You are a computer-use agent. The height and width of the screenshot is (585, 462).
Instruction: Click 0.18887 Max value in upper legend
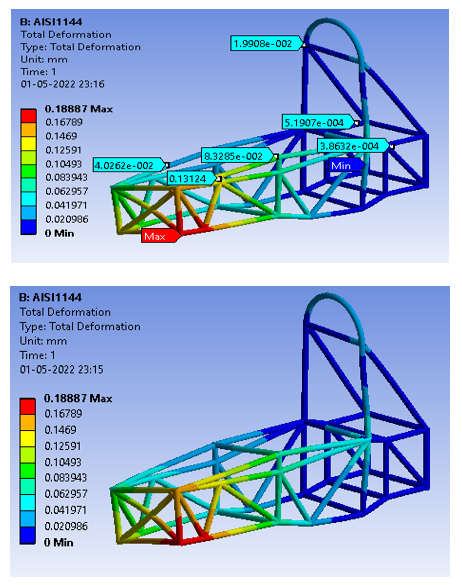pos(79,109)
